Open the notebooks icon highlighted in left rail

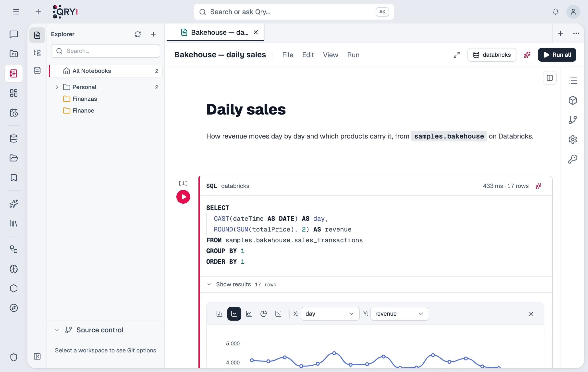coord(14,73)
